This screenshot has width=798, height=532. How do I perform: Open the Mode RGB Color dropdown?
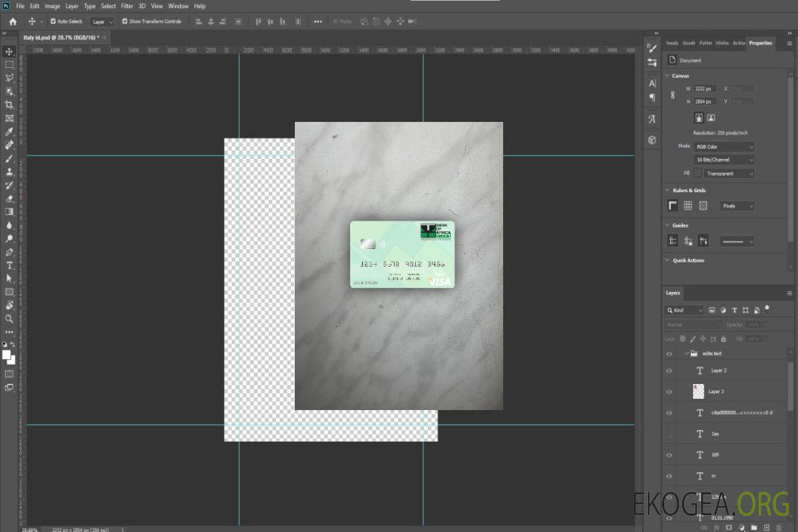[724, 146]
